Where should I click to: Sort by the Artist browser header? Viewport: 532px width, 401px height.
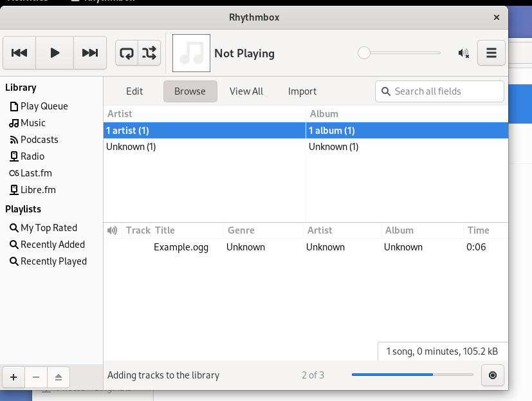click(x=205, y=114)
